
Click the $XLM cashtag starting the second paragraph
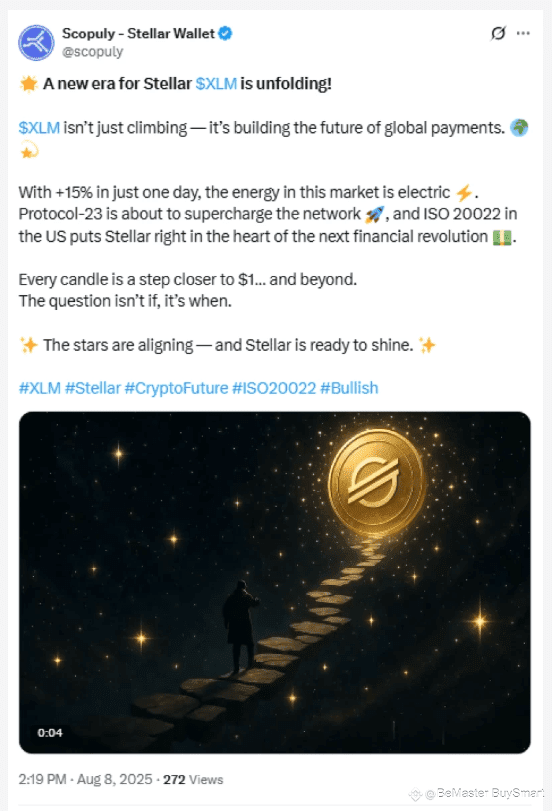[39, 128]
